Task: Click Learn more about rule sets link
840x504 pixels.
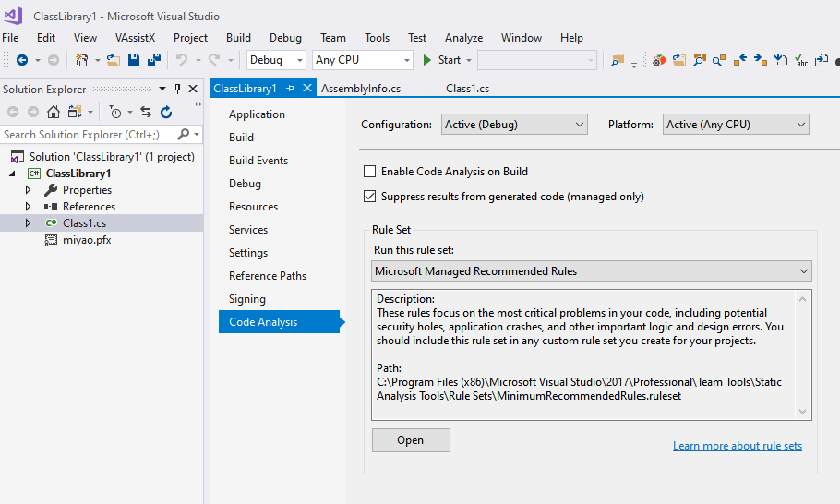Action: (738, 446)
